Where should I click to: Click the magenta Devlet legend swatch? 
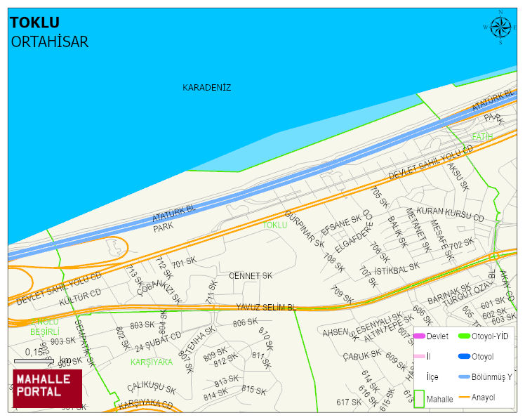tap(419, 336)
